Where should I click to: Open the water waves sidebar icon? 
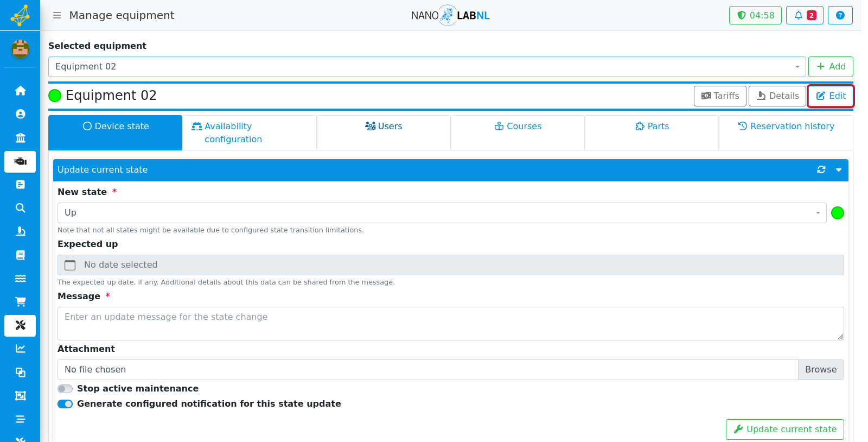pos(20,279)
